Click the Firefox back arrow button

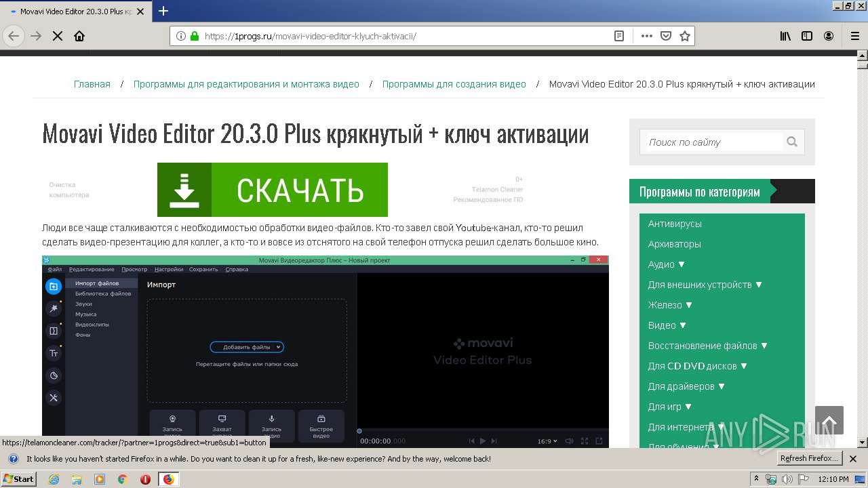click(x=14, y=36)
